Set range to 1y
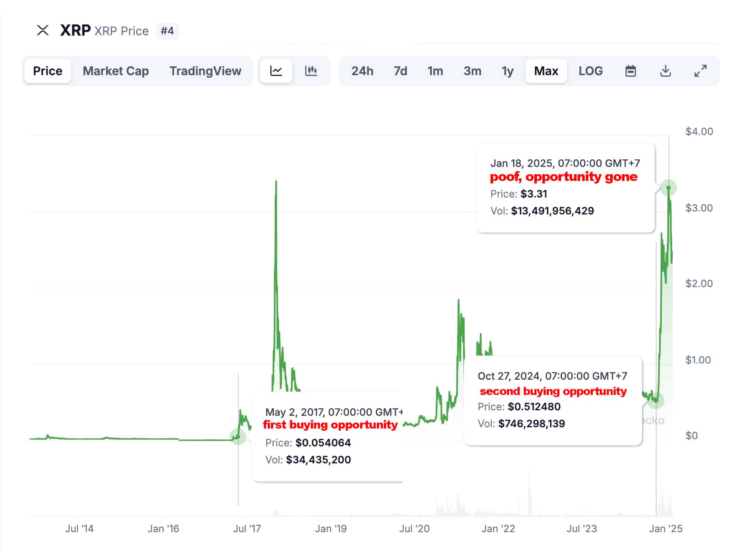The width and height of the screenshot is (756, 553). coord(508,71)
